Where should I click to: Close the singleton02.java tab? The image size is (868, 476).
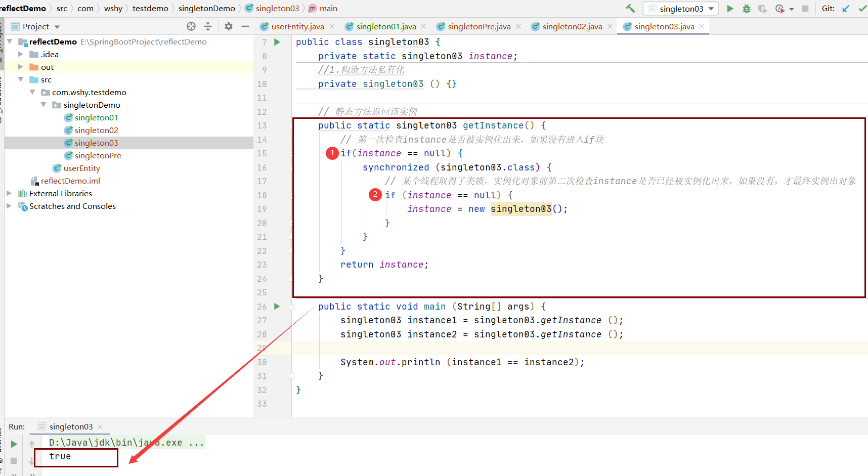coord(610,26)
